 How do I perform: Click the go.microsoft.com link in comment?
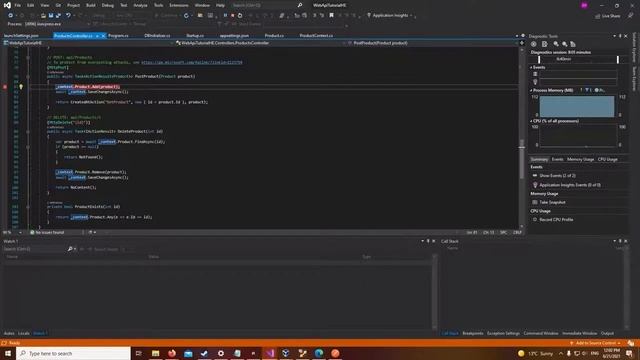pyautogui.click(x=192, y=62)
